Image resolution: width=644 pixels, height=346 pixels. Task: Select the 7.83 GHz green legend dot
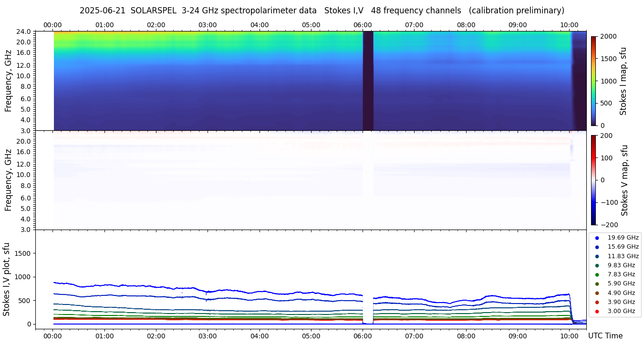coord(597,274)
